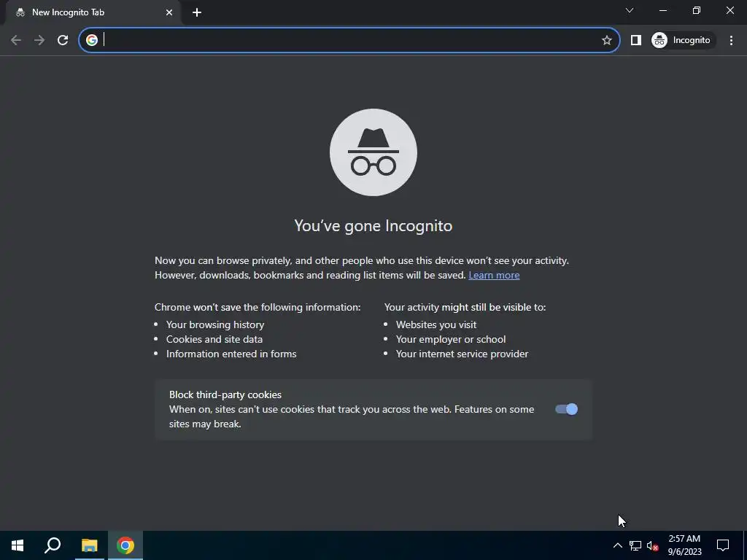Open the Incognito profile chip
The image size is (747, 560).
click(x=682, y=40)
